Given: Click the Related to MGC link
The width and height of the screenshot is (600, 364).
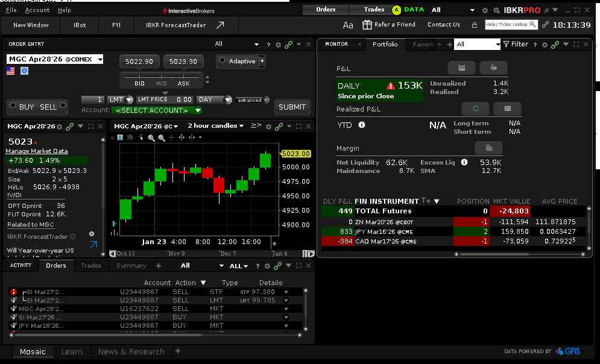Looking at the screenshot, I should tap(31, 224).
